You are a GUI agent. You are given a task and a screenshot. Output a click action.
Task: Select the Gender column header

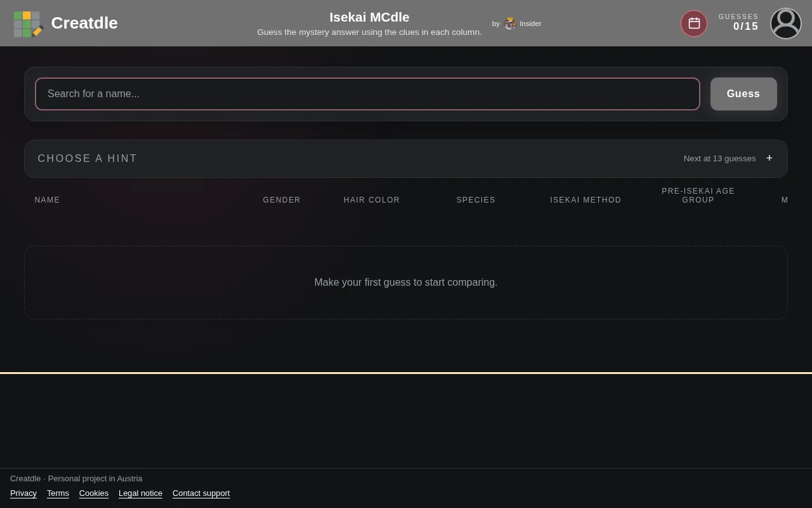282,200
